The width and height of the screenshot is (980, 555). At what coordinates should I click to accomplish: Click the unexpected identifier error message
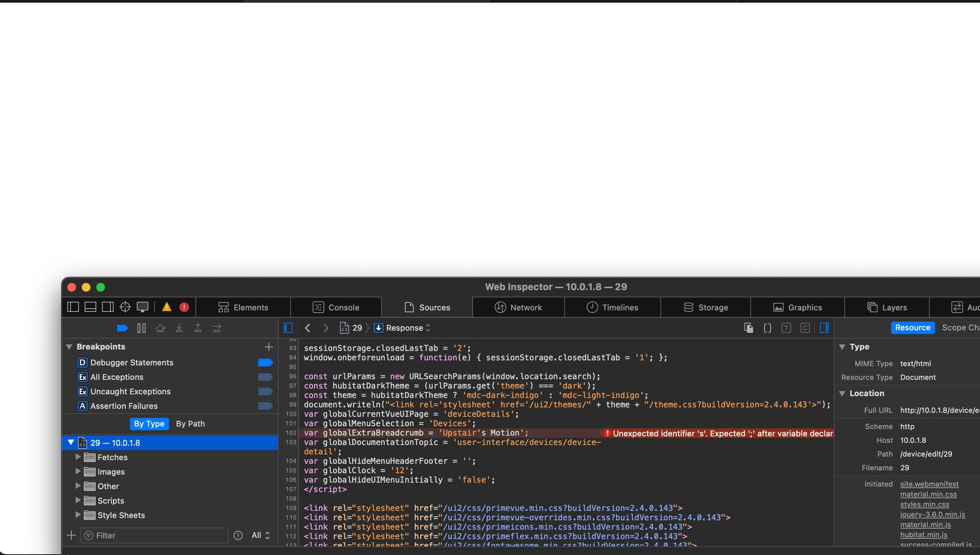click(718, 433)
